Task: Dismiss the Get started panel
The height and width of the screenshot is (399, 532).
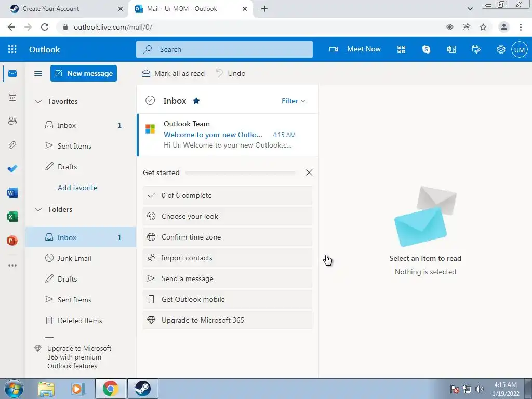Action: click(x=309, y=172)
